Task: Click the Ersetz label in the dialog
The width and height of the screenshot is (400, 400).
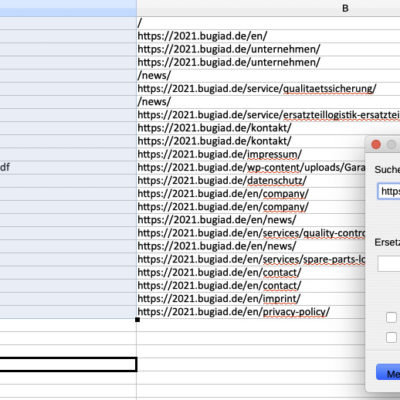Action: [387, 242]
